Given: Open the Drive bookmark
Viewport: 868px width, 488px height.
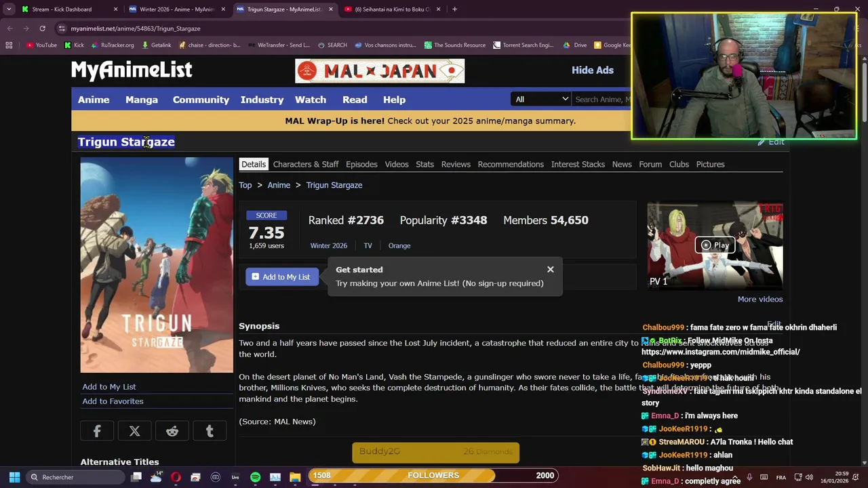Looking at the screenshot, I should [x=575, y=45].
